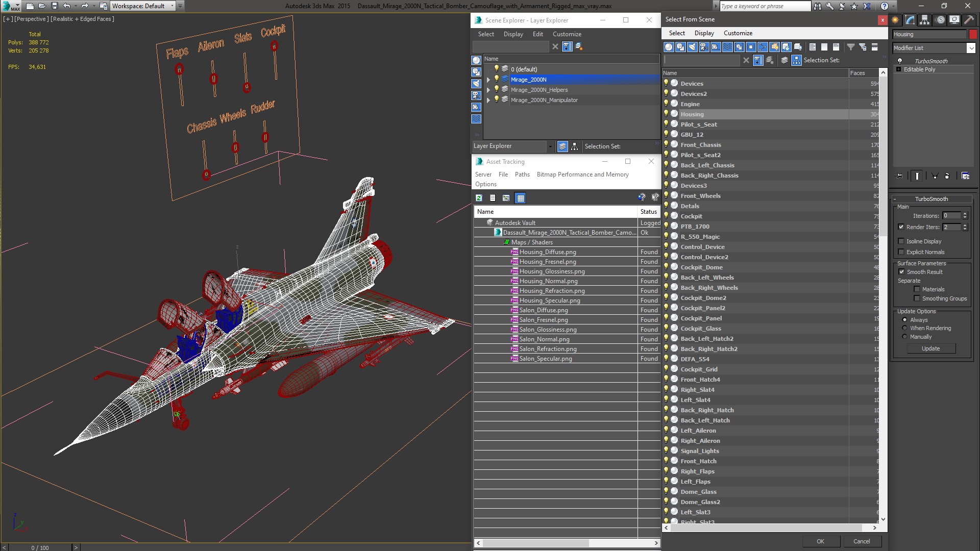This screenshot has height=551, width=980.
Task: Open Customize menu in Scene Explorer
Action: point(567,34)
